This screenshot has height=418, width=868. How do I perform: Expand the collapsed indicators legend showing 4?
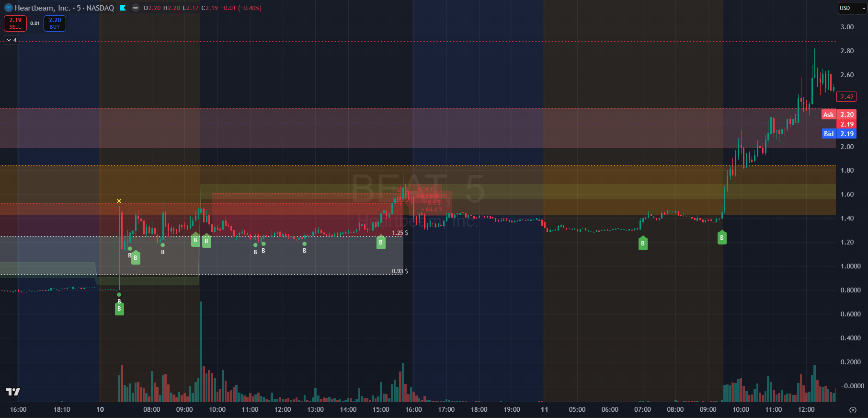[11, 40]
